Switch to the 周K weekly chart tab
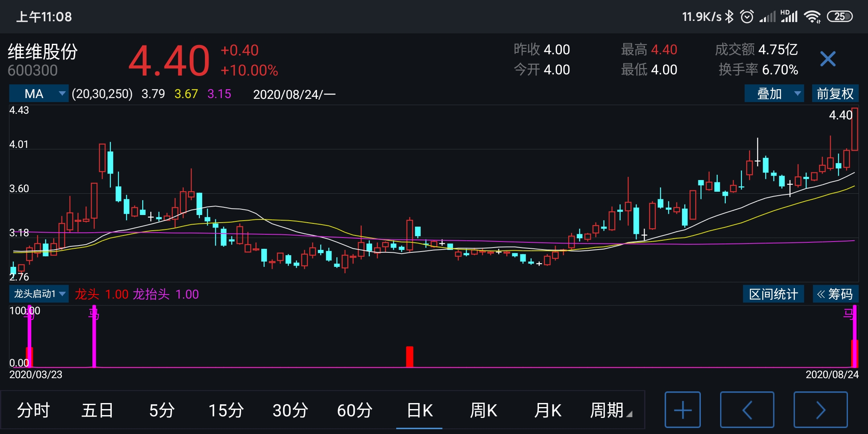This screenshot has width=868, height=434. (x=483, y=410)
